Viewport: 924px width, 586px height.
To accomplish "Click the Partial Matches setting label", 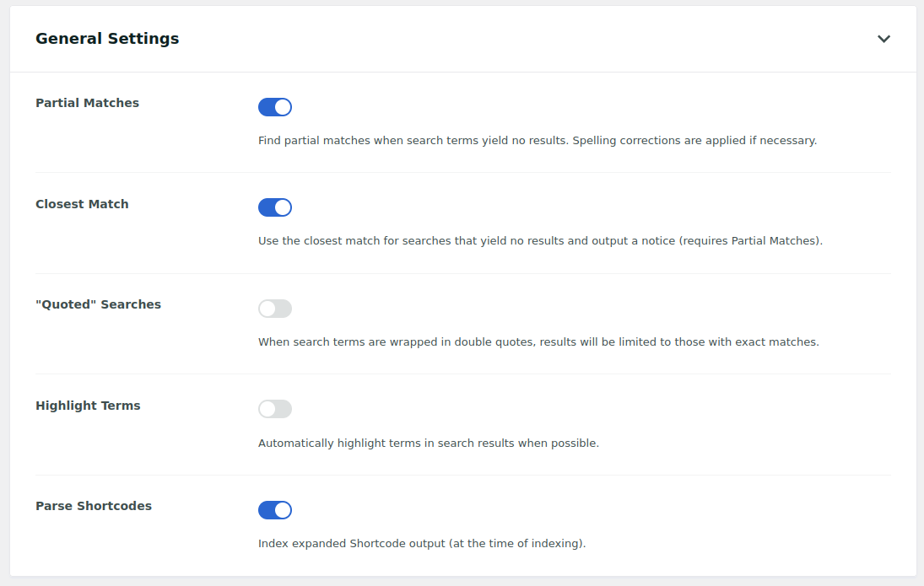I will coord(87,103).
